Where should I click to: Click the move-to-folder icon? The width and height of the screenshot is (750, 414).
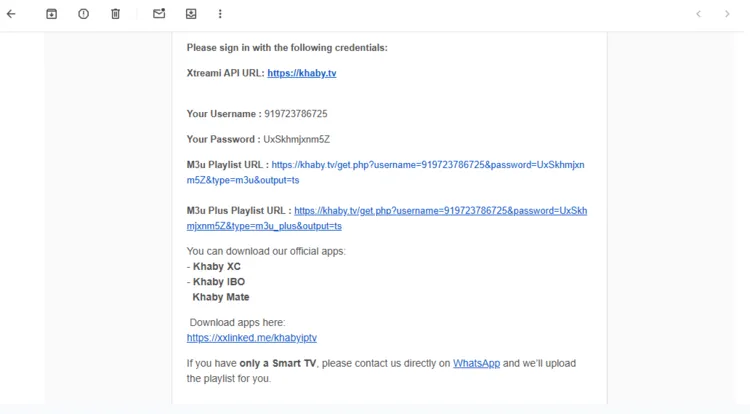coord(191,14)
